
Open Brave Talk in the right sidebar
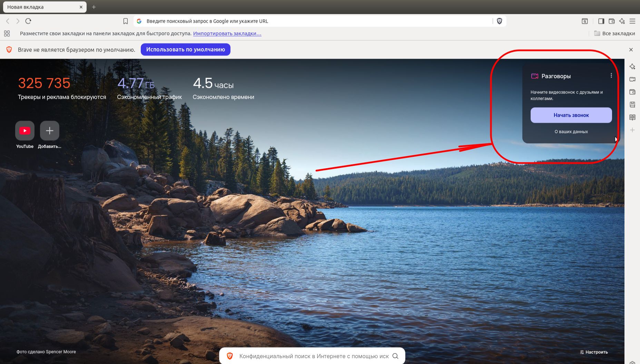point(632,79)
